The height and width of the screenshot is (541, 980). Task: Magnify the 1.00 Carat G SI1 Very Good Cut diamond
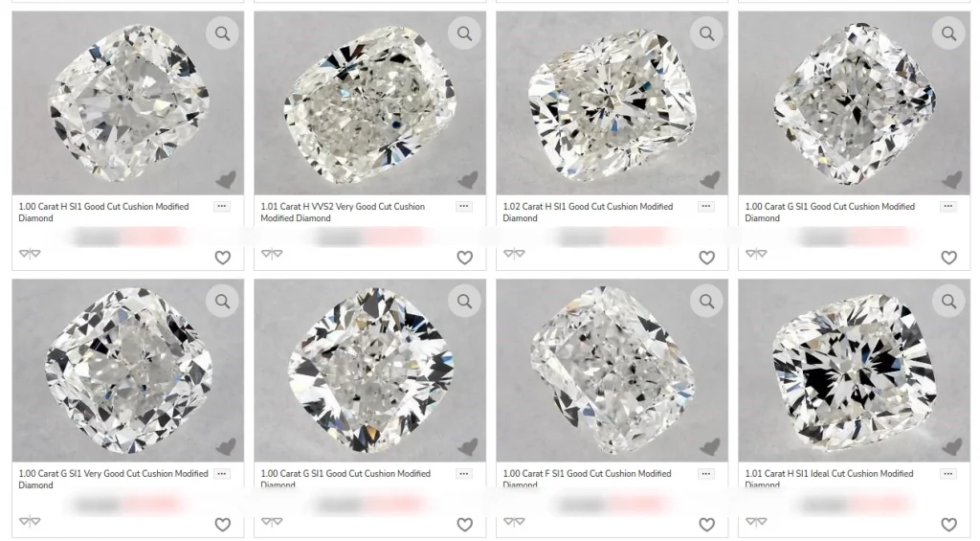coord(222,301)
